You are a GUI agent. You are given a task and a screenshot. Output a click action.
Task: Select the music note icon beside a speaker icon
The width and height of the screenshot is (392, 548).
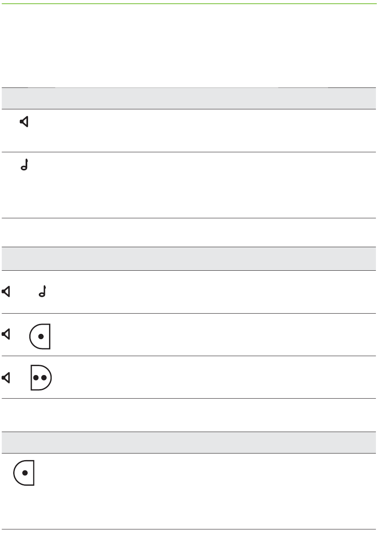click(x=43, y=292)
